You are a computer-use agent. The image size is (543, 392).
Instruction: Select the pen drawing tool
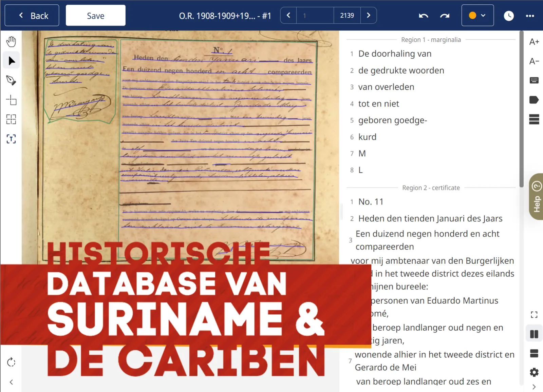point(11,80)
